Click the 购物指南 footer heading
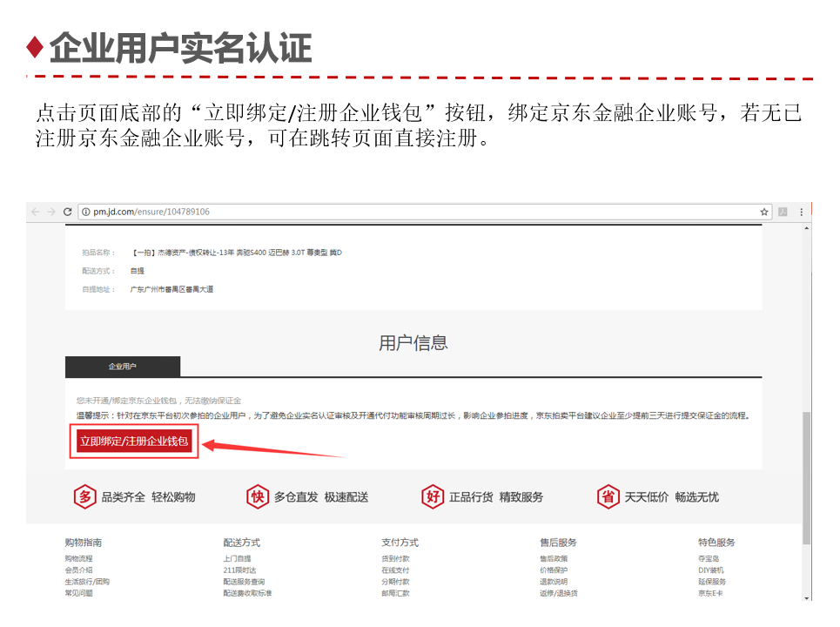 (84, 543)
